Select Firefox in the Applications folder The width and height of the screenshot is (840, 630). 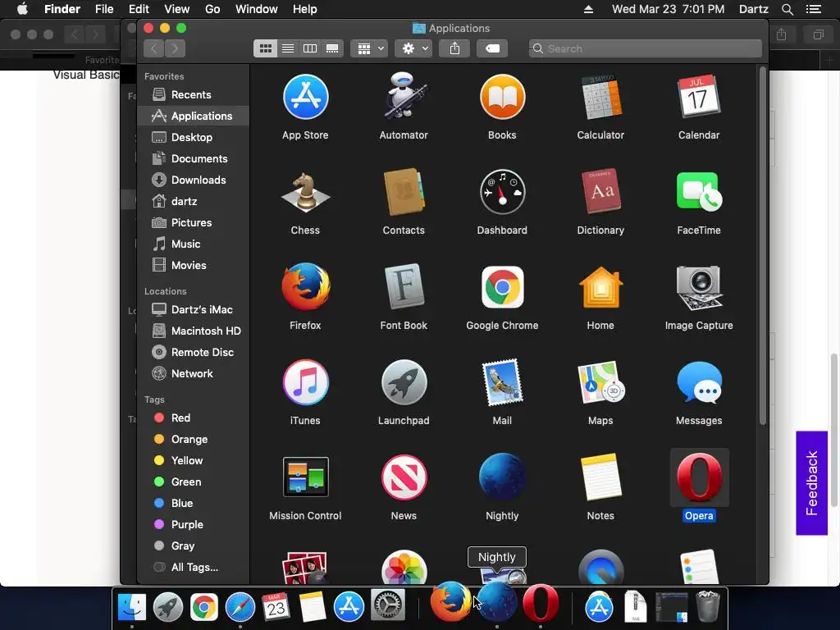pos(305,287)
